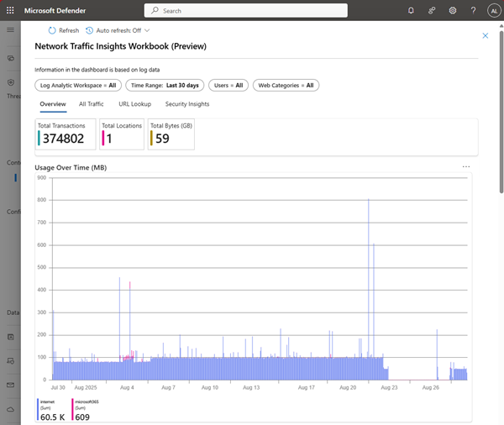Click the Aug 4 axis label
This screenshot has height=425, width=504.
[x=127, y=388]
